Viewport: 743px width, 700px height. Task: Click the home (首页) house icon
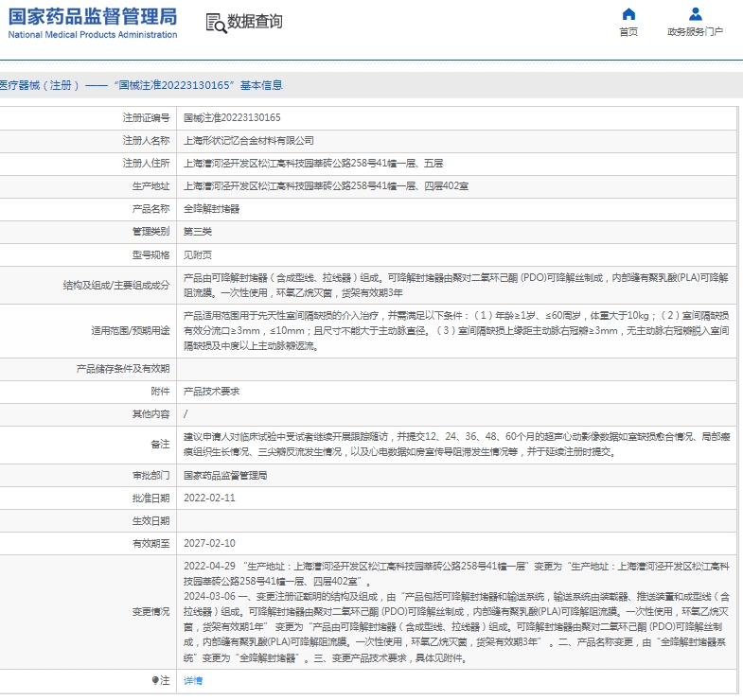[628, 14]
